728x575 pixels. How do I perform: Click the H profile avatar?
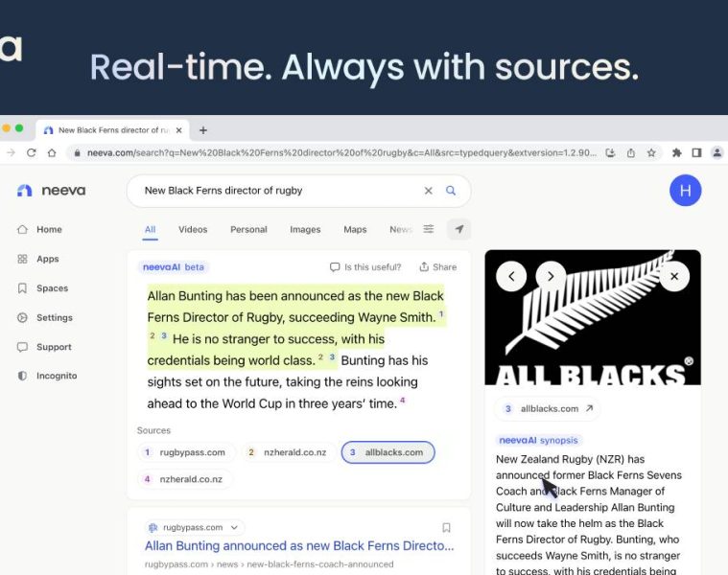(685, 190)
